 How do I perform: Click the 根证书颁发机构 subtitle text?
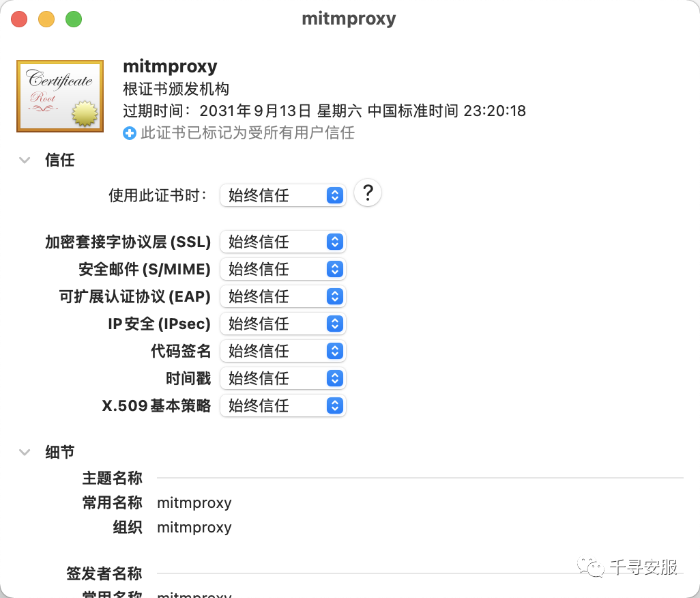coord(176,89)
